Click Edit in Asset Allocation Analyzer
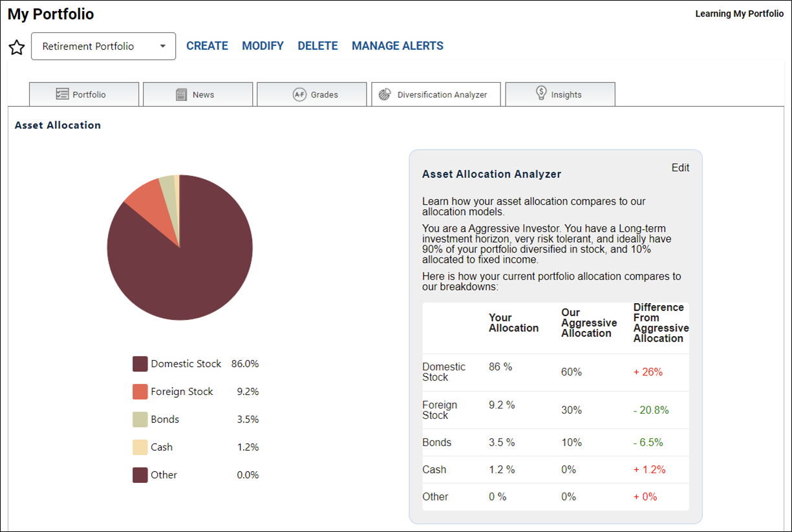The height and width of the screenshot is (532, 792). (680, 168)
